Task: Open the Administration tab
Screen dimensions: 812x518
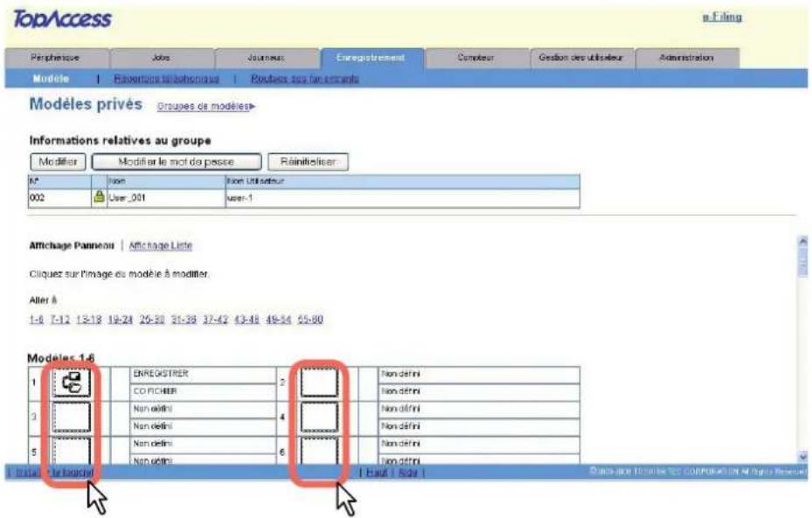Action: tap(687, 58)
